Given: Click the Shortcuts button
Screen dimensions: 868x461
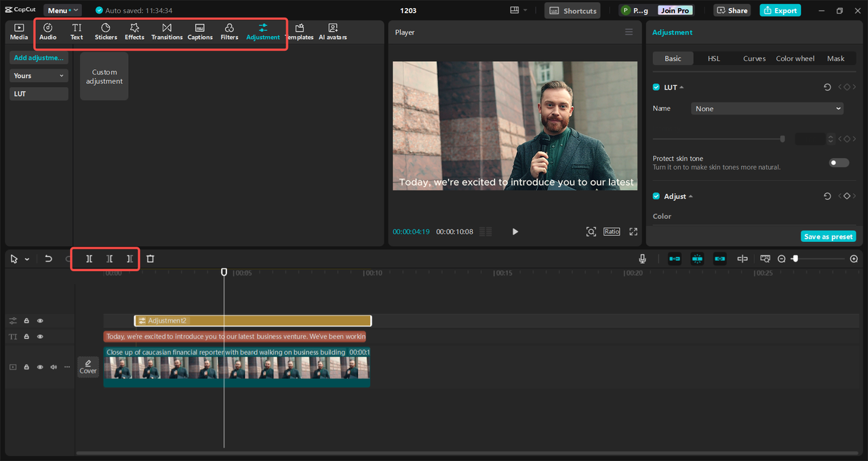Looking at the screenshot, I should [x=573, y=10].
